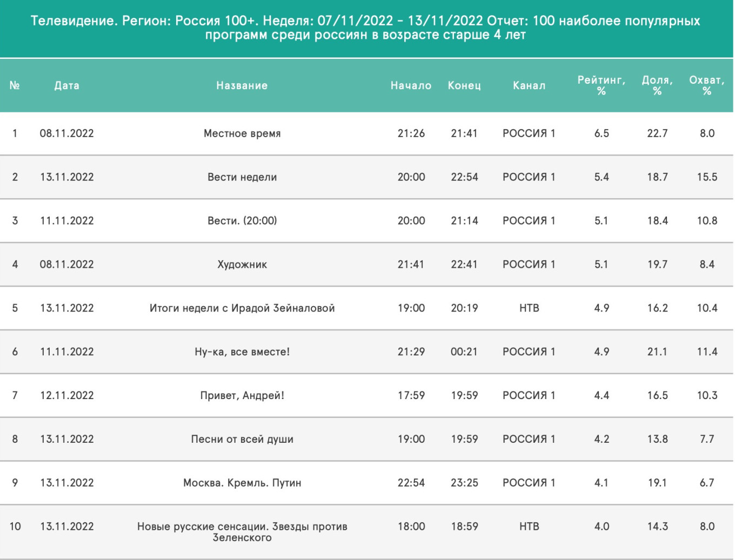Click the reach value 15.5
This screenshot has height=560, width=735.
[707, 177]
